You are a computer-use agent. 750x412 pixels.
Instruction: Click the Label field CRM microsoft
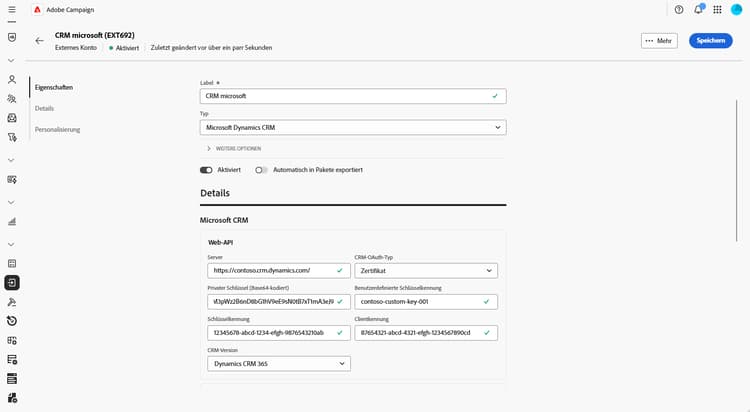point(353,96)
